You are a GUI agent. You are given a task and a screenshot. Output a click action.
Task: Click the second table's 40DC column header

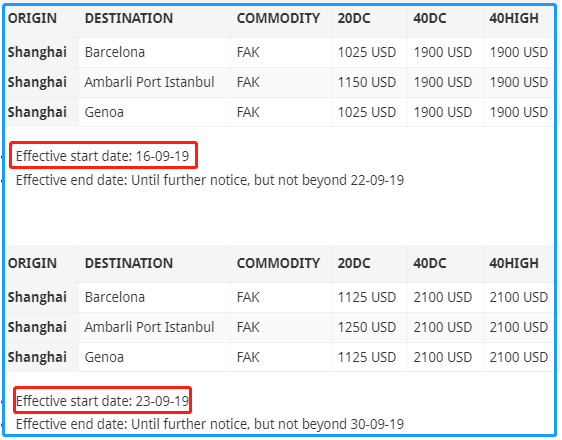[430, 263]
